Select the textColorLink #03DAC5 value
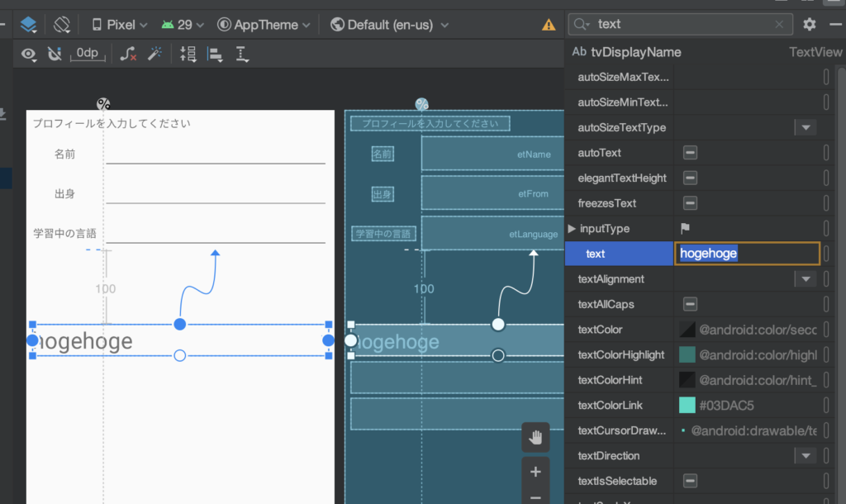This screenshot has width=846, height=504. [x=726, y=405]
